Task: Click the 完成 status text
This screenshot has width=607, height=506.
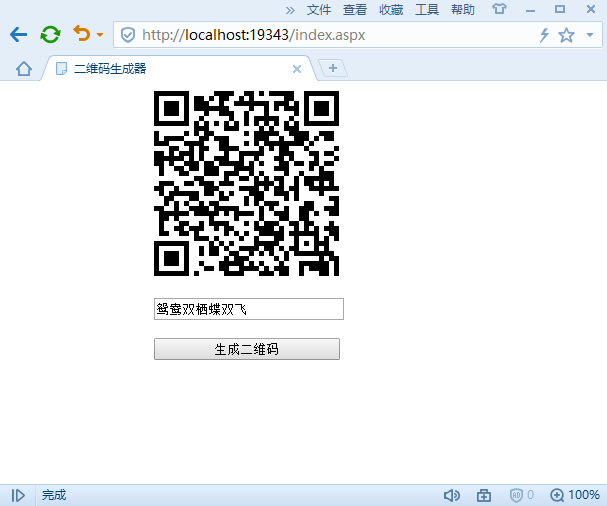Action: point(54,495)
